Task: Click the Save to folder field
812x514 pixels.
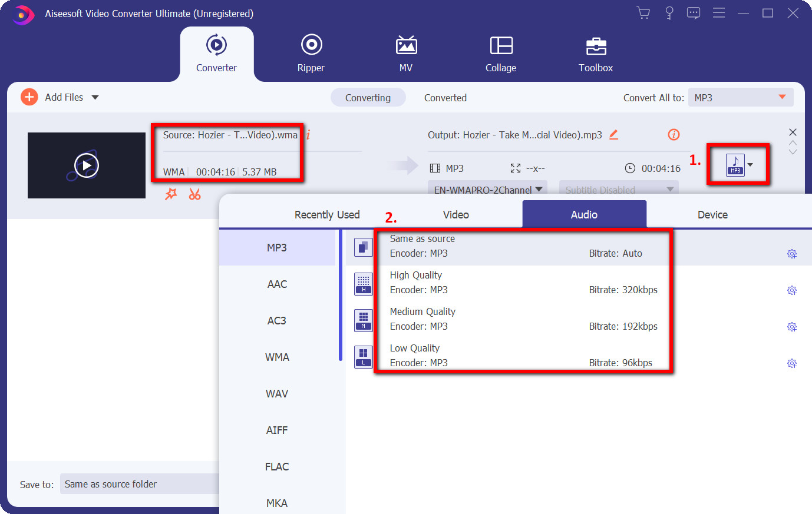Action: (139, 484)
